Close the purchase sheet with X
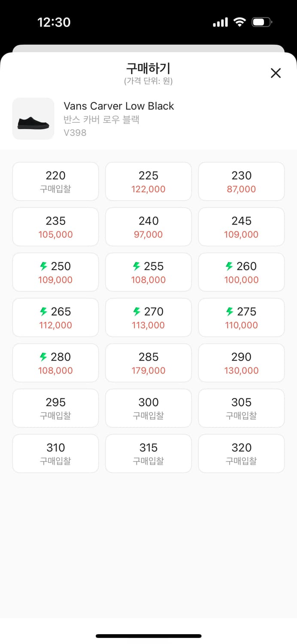 (x=276, y=73)
